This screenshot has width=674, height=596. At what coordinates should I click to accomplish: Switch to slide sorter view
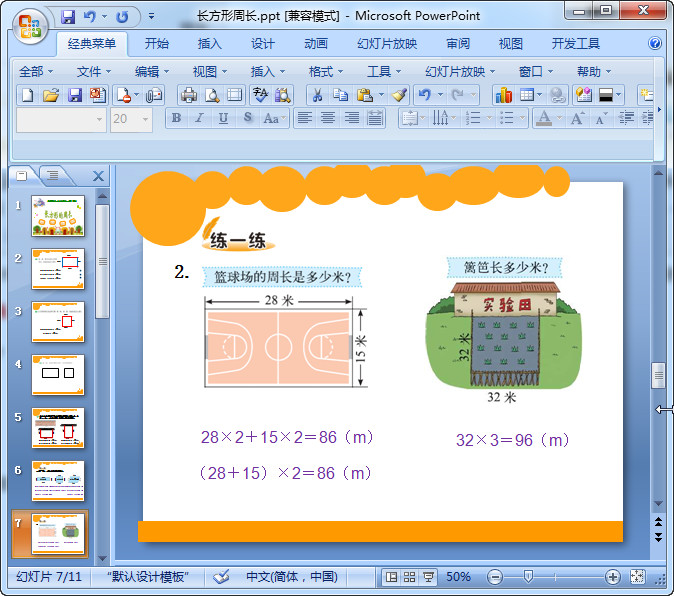tap(409, 577)
